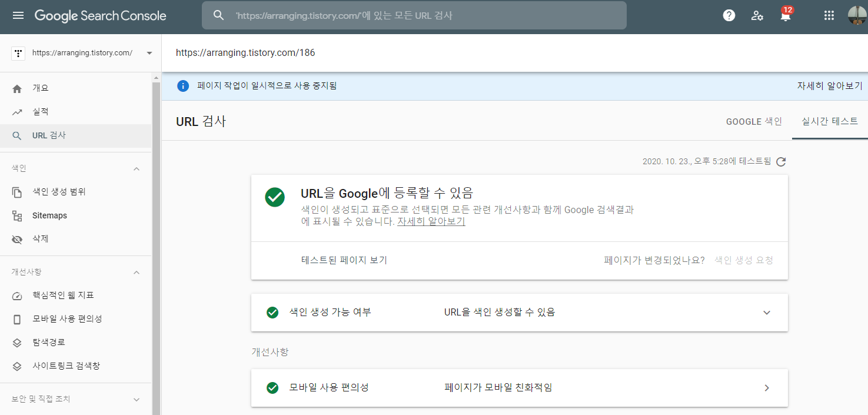The height and width of the screenshot is (415, 868).
Task: Click the URL inspection search field
Action: pos(414,16)
